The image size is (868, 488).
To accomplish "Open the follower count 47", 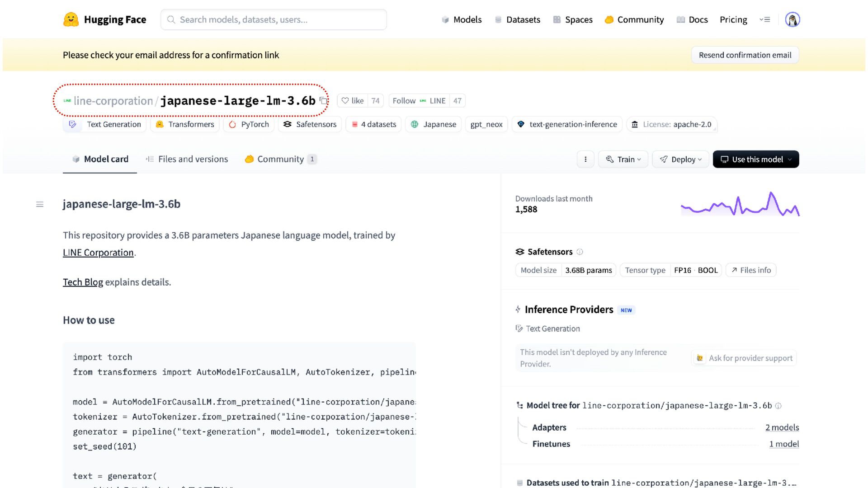I will click(458, 101).
